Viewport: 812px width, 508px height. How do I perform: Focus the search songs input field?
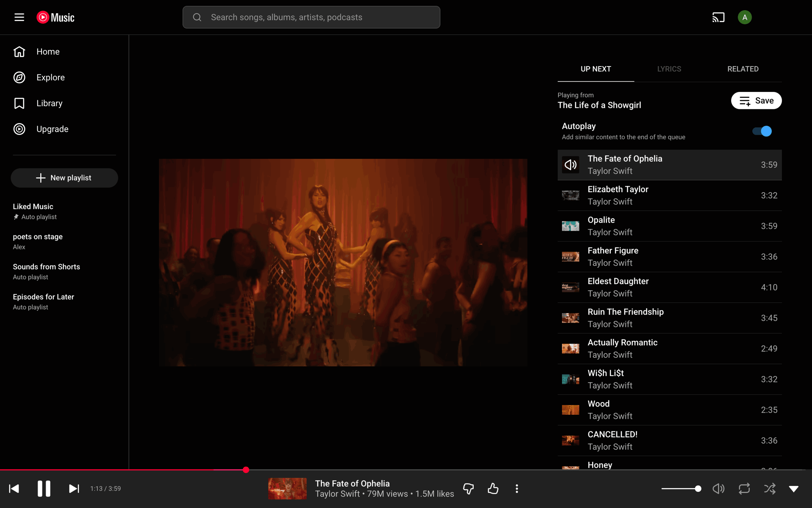click(311, 17)
